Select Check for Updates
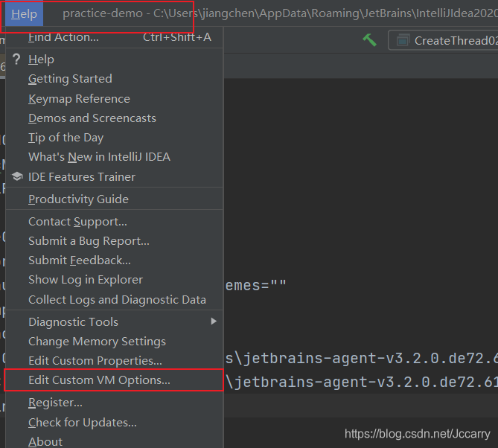This screenshot has height=448, width=498. click(x=115, y=423)
